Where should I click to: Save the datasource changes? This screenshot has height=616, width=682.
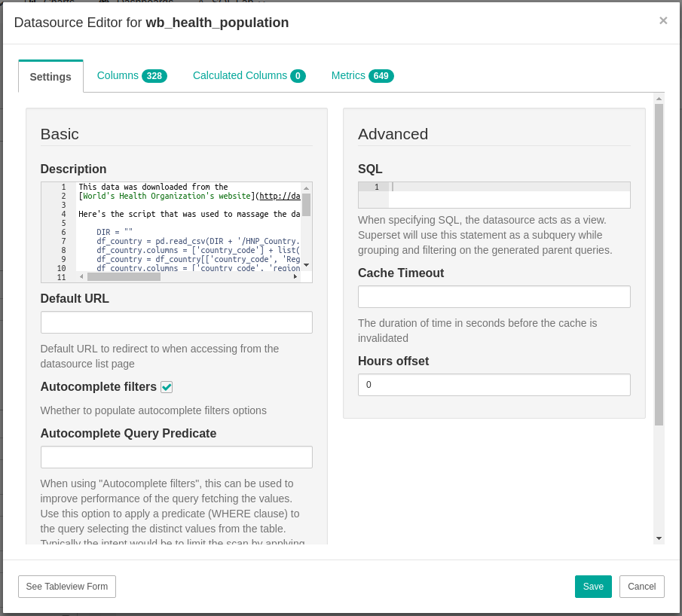(x=593, y=587)
